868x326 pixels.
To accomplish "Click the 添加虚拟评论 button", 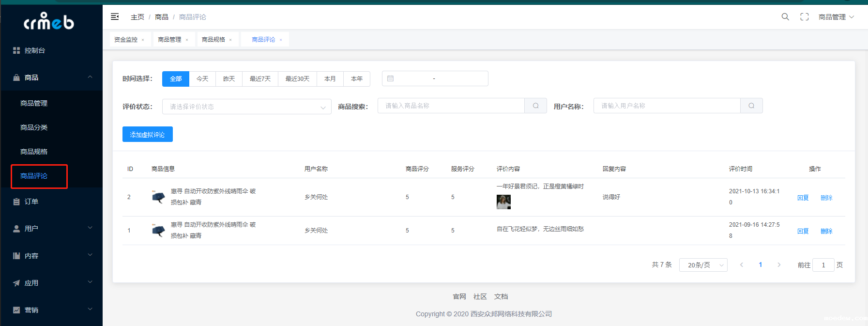I will [147, 135].
